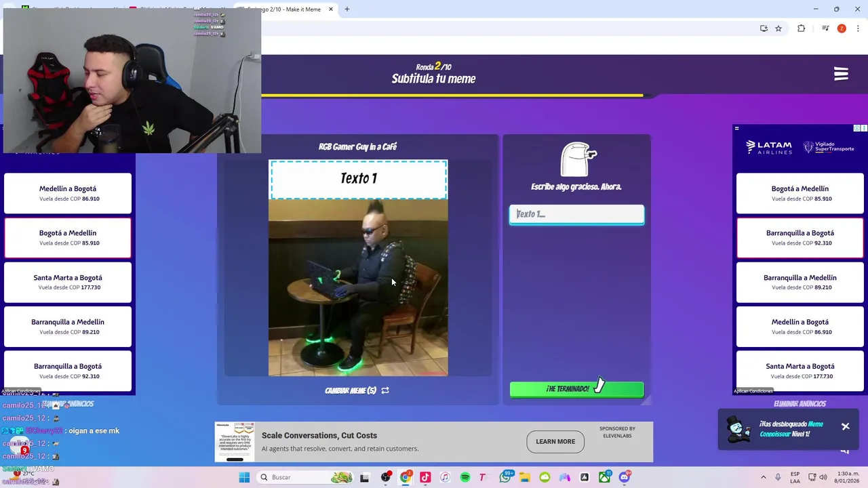Open right ad Barranquilla a Bogotá flight
This screenshot has height=488, width=868.
coord(800,237)
